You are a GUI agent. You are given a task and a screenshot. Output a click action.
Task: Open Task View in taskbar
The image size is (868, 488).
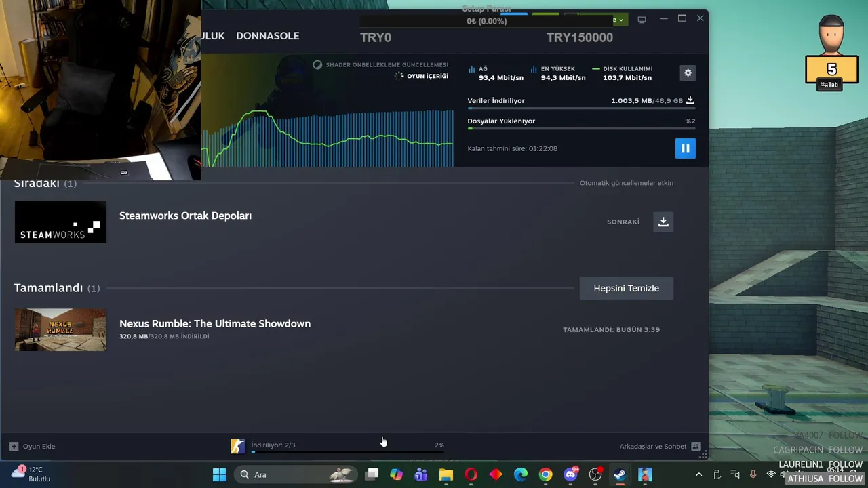(372, 474)
